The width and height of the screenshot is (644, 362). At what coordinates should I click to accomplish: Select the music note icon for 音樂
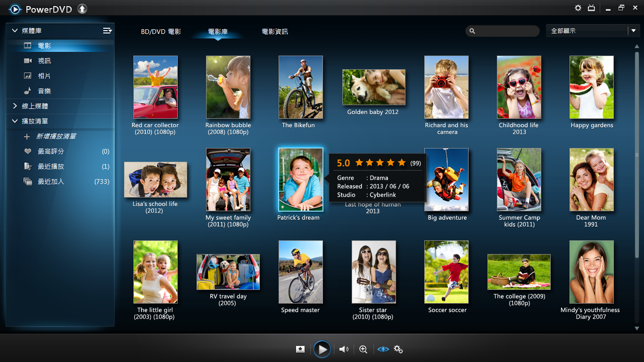coord(28,91)
